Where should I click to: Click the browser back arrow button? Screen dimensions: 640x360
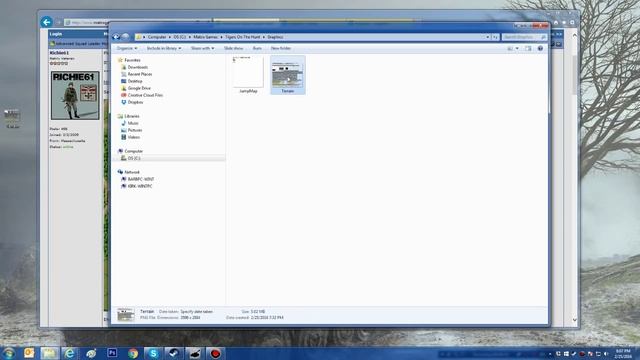point(47,22)
